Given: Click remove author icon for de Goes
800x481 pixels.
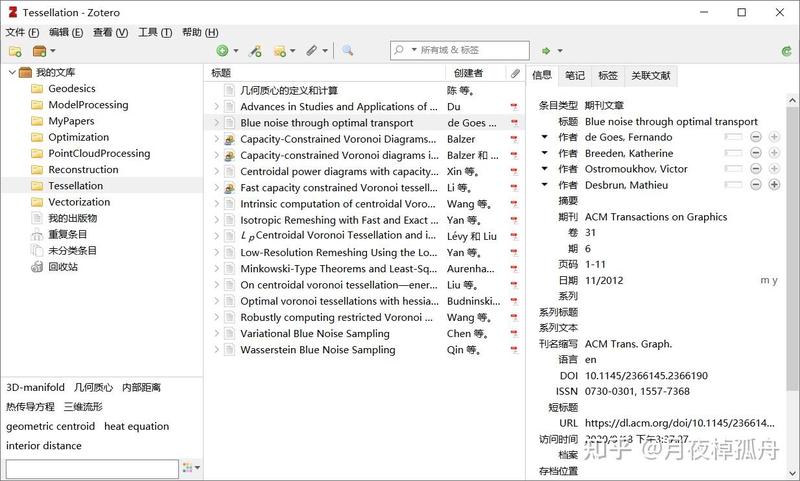Looking at the screenshot, I should [x=756, y=137].
